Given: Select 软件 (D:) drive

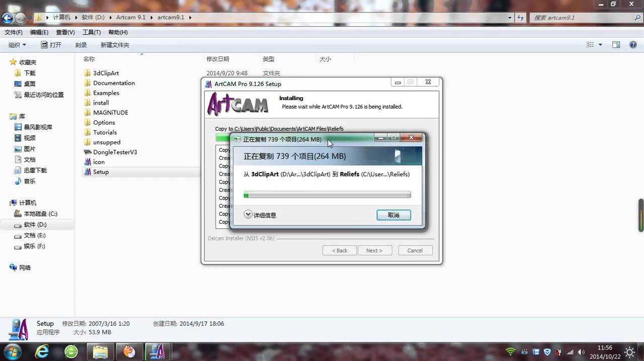Looking at the screenshot, I should 35,225.
